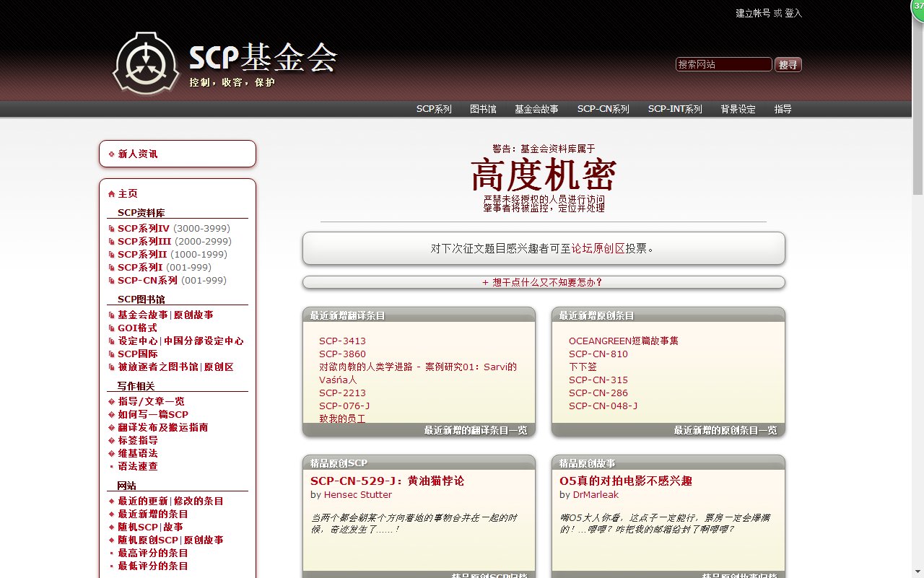
Task: Open 指导 from the top menu bar
Action: (x=783, y=109)
